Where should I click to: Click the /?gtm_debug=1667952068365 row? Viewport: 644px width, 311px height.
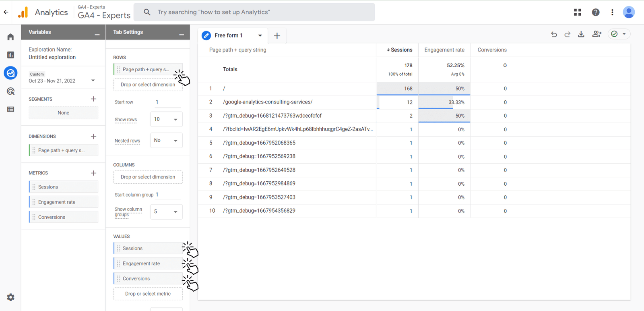click(259, 143)
